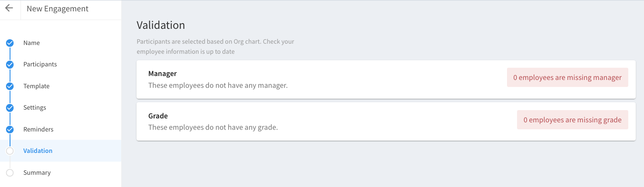Click the Template step checkmark icon
This screenshot has width=644, height=187.
click(10, 86)
